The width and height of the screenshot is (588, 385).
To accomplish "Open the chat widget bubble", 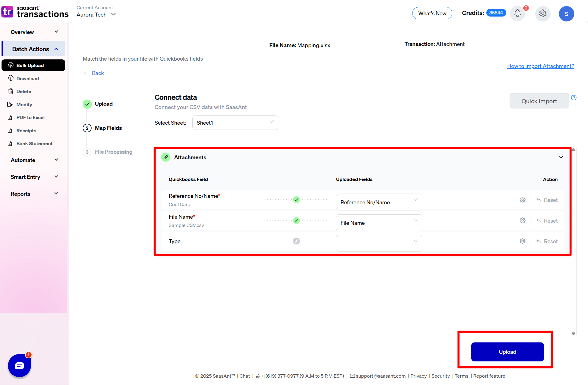I will click(20, 365).
